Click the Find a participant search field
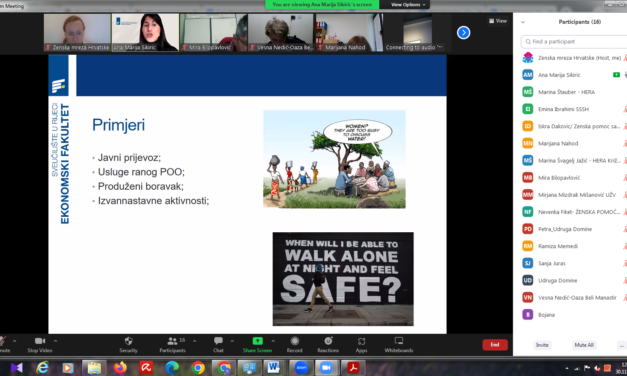The image size is (627, 376). click(x=574, y=42)
